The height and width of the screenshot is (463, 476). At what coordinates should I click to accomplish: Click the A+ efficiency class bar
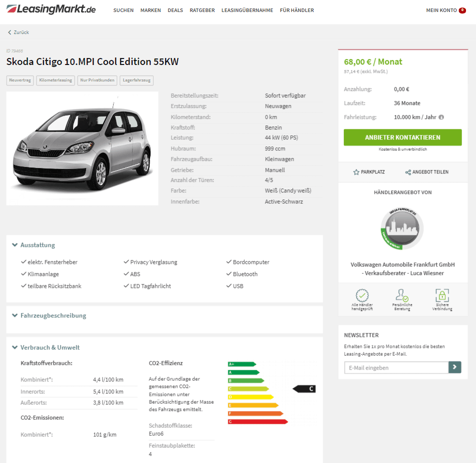coord(242,364)
